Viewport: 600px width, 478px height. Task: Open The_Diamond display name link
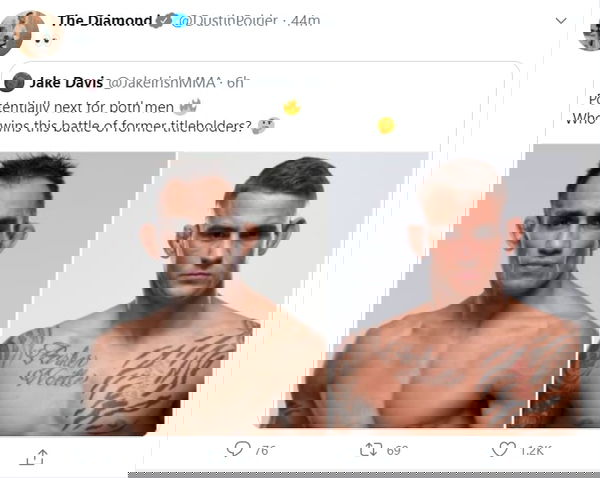tap(104, 20)
